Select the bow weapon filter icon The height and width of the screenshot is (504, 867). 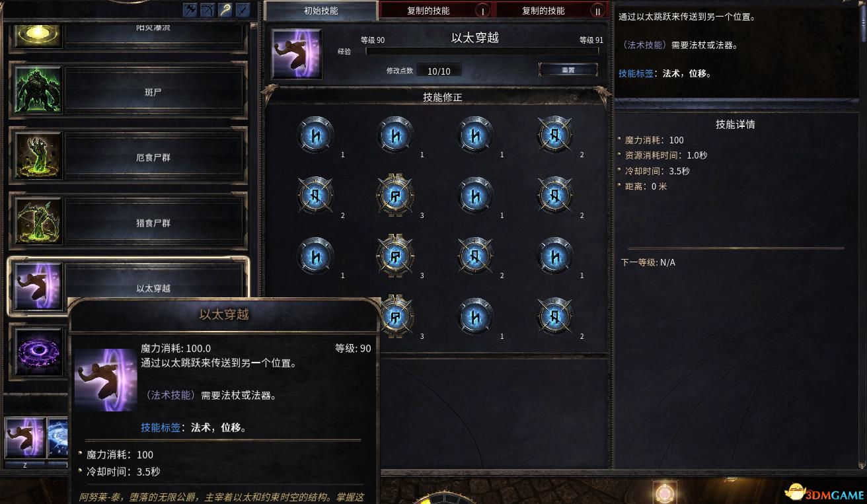209,10
